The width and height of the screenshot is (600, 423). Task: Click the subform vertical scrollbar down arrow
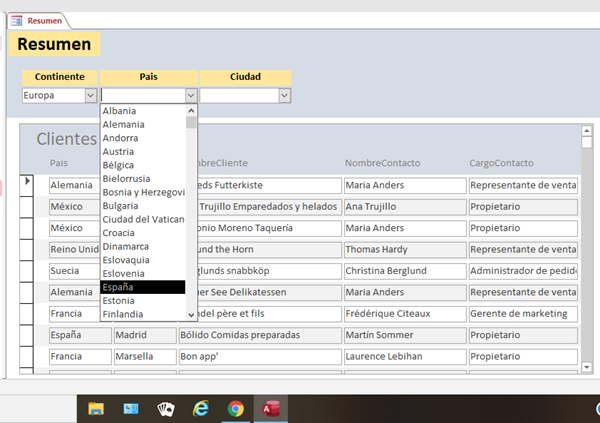[x=587, y=367]
